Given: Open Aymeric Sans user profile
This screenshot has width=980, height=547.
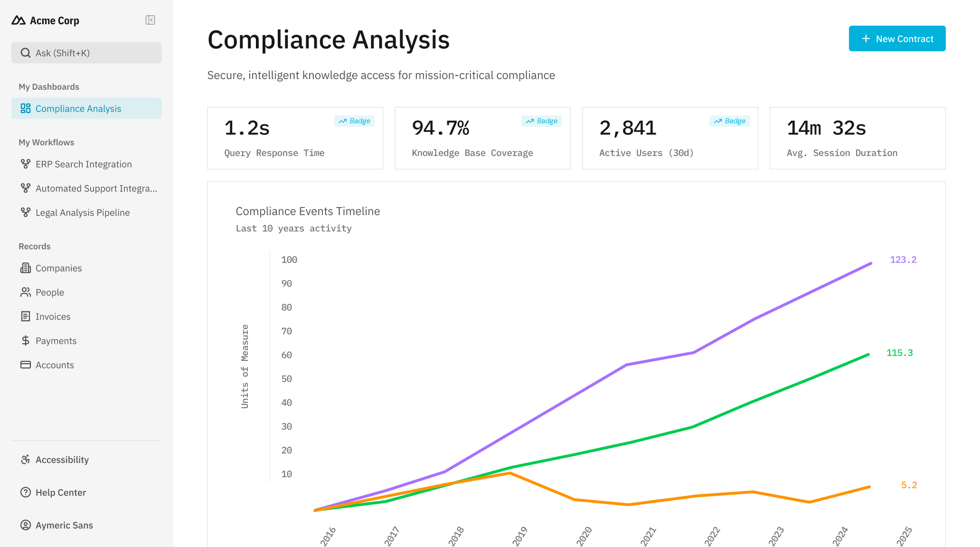Looking at the screenshot, I should tap(64, 525).
